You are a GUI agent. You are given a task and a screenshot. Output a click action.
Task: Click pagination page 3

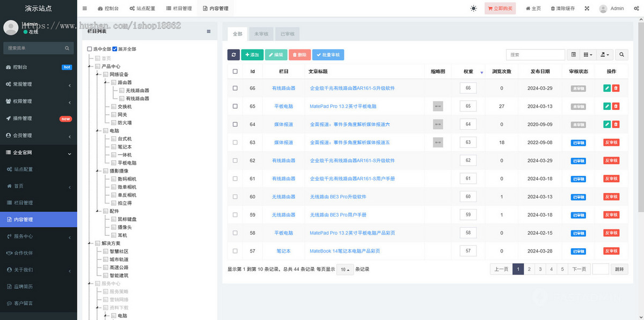pyautogui.click(x=540, y=269)
